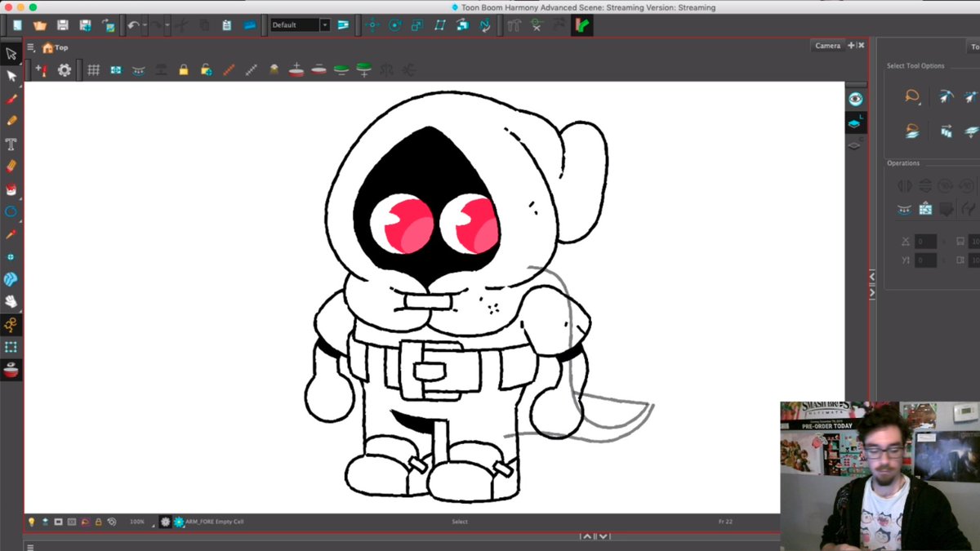This screenshot has height=551, width=980.
Task: Click the Flip Horizontal operation icon
Action: pos(904,186)
